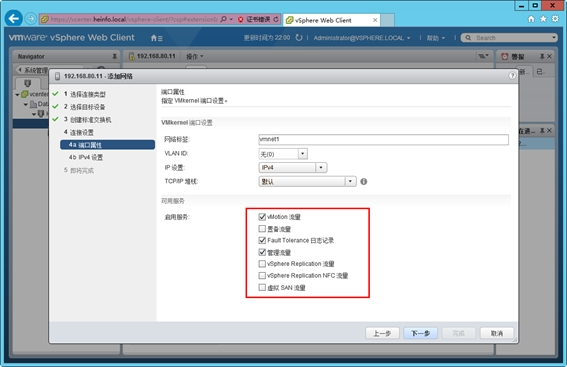Screen dimensions: 567x367
Task: Click the vCenter tree icon in Navigator
Action: [x=24, y=94]
